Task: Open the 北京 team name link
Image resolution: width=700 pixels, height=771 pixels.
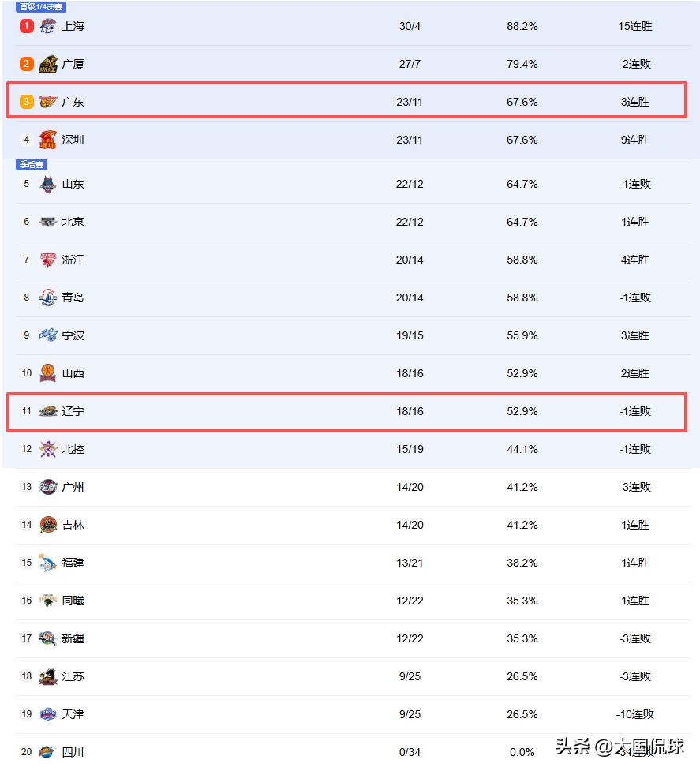Action: pyautogui.click(x=73, y=222)
